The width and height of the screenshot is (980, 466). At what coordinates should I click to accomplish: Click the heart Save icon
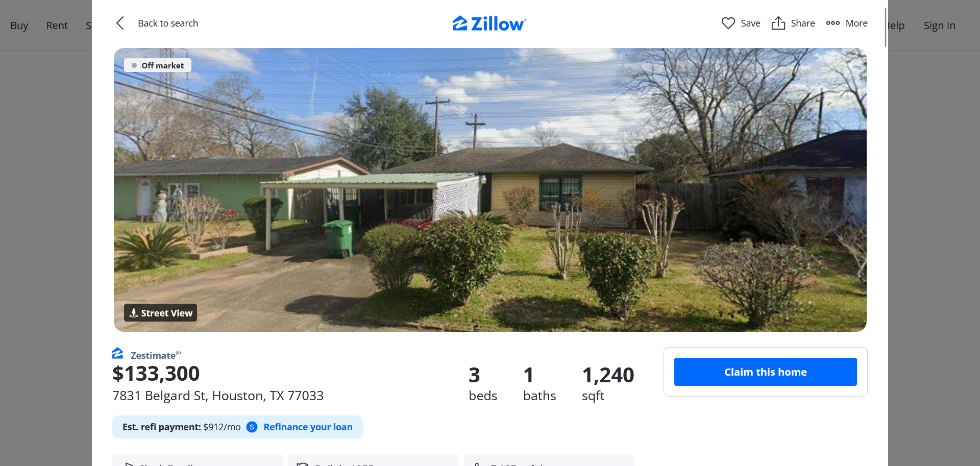[728, 23]
